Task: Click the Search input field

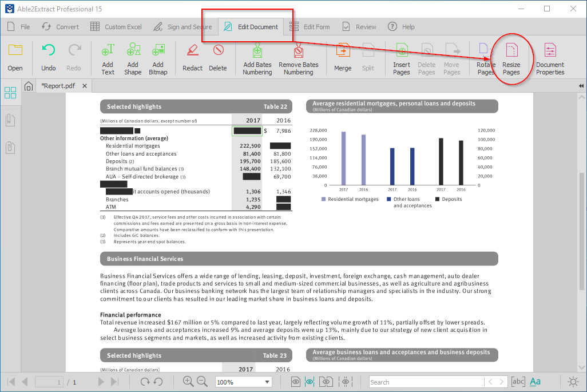Action: (426, 382)
